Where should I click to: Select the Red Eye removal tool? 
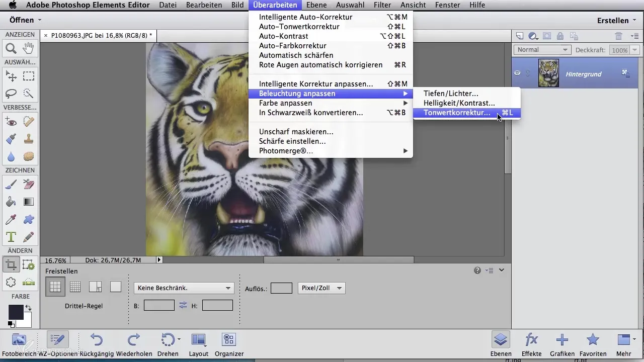coord(11,122)
